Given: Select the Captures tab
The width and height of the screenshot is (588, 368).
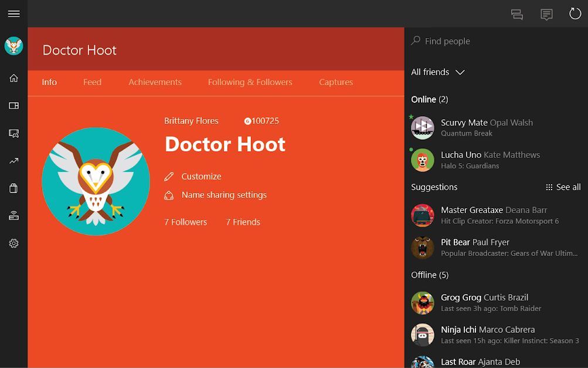Looking at the screenshot, I should pyautogui.click(x=336, y=82).
